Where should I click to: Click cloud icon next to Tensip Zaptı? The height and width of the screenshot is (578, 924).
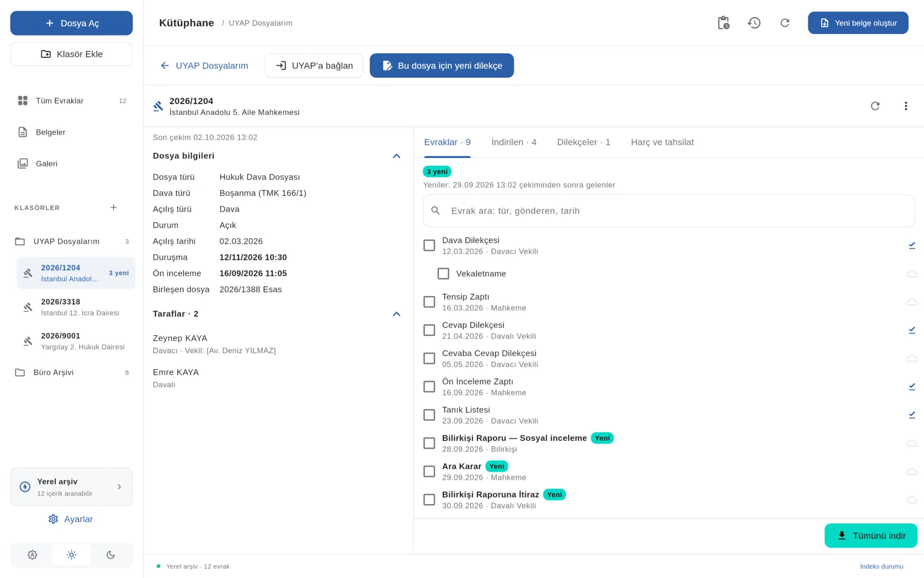pos(912,302)
